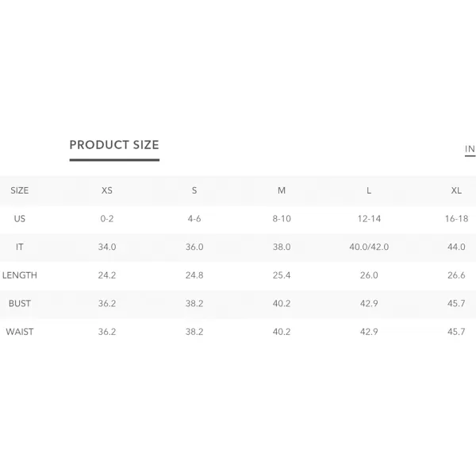The height and width of the screenshot is (476, 476).
Task: Click the L size column header
Action: (369, 190)
